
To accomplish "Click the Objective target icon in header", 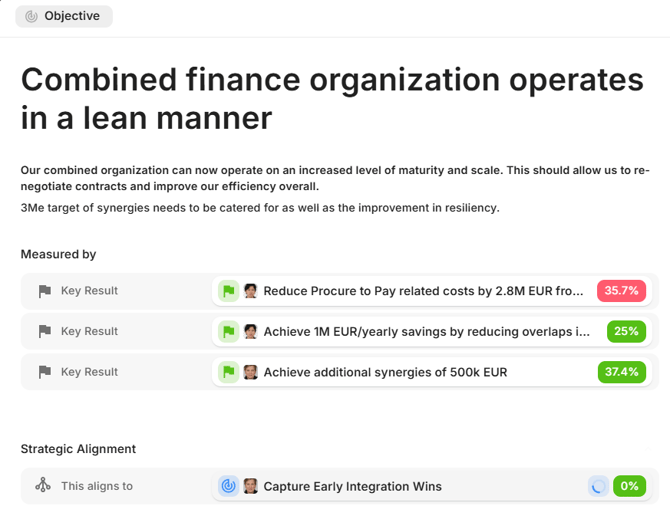I will [31, 16].
